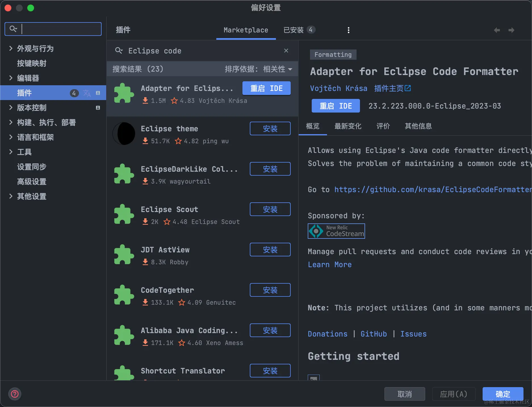Image resolution: width=532 pixels, height=407 pixels.
Task: Install the JDT AstView plugin
Action: 270,250
